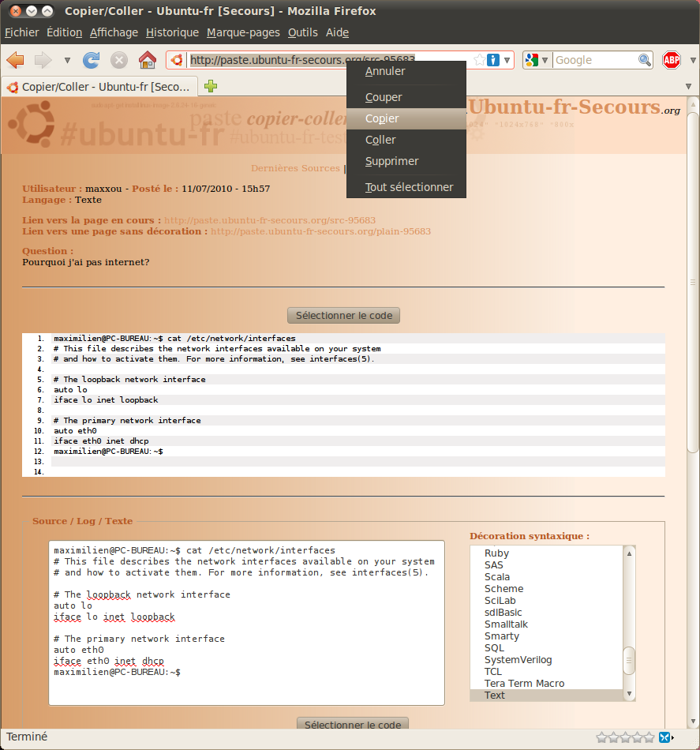This screenshot has width=700, height=750.
Task: Open the navigation history dropdown arrow
Action: (x=67, y=60)
